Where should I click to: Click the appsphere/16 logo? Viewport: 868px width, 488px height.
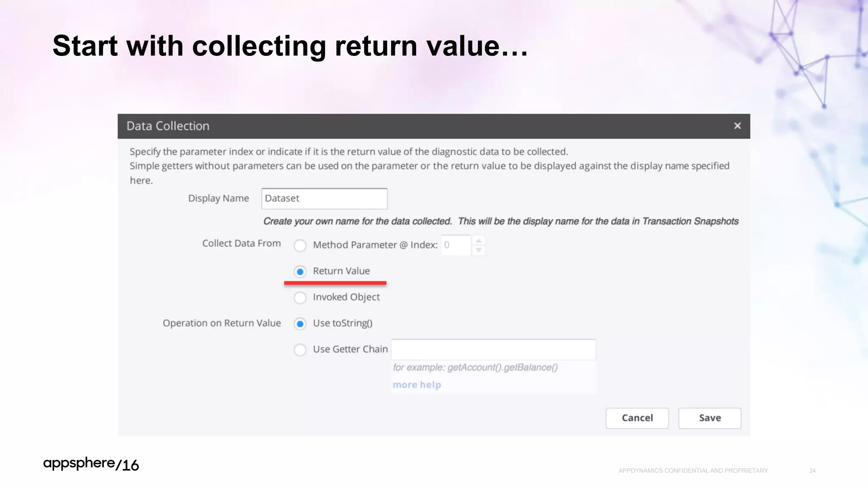tap(91, 464)
